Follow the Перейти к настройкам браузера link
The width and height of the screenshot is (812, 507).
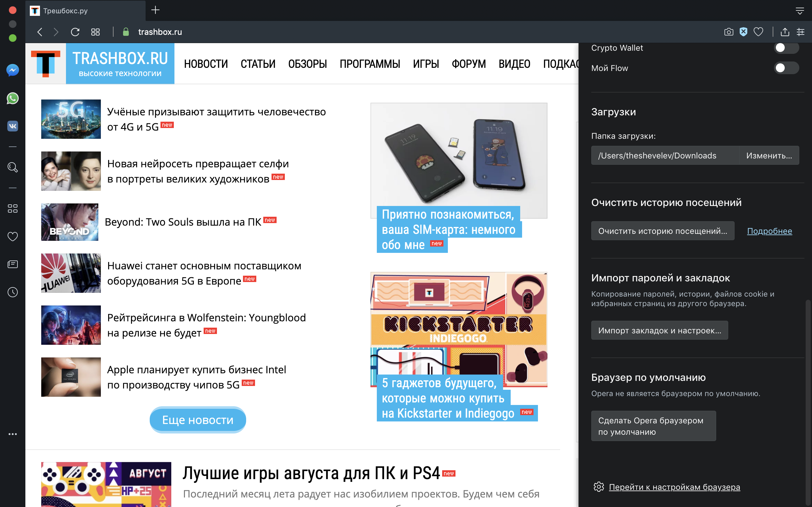pos(674,487)
